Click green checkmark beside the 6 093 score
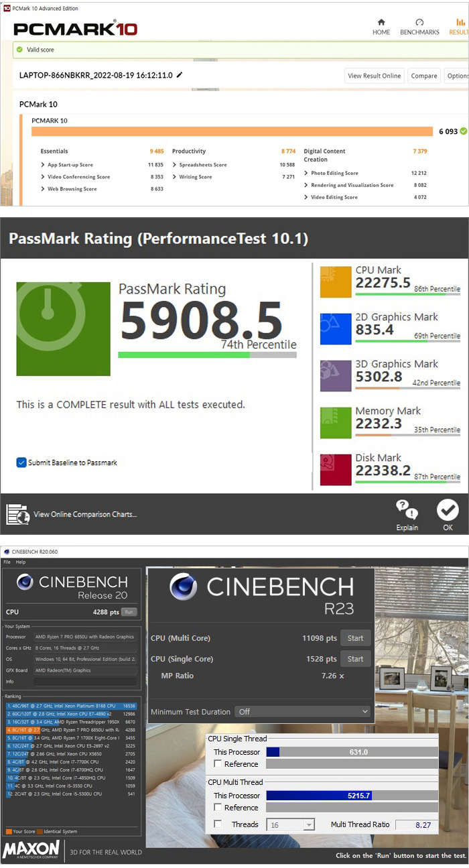The width and height of the screenshot is (469, 868). [x=464, y=131]
